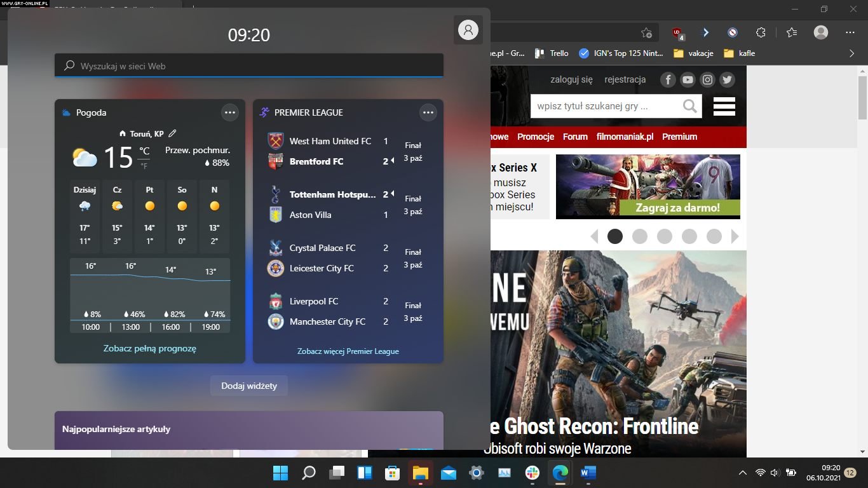The image size is (868, 488).
Task: Click the game search magnifier icon
Action: pyautogui.click(x=689, y=106)
